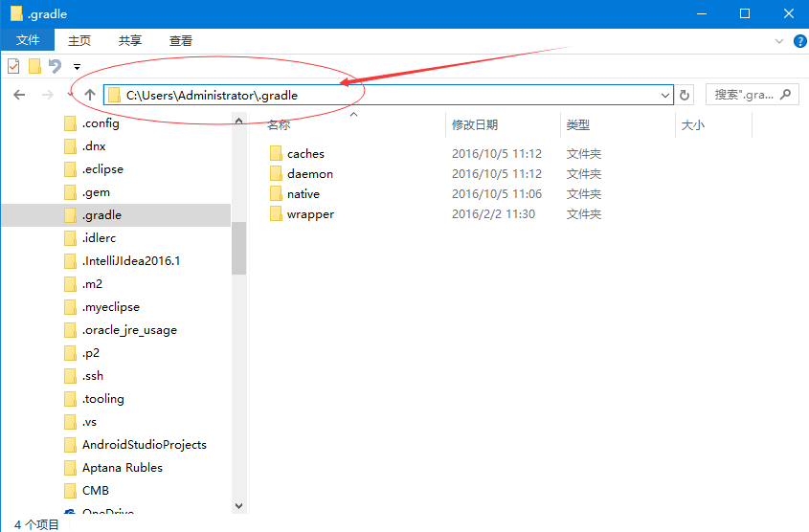Expand the ribbon with the chevron

[x=779, y=41]
